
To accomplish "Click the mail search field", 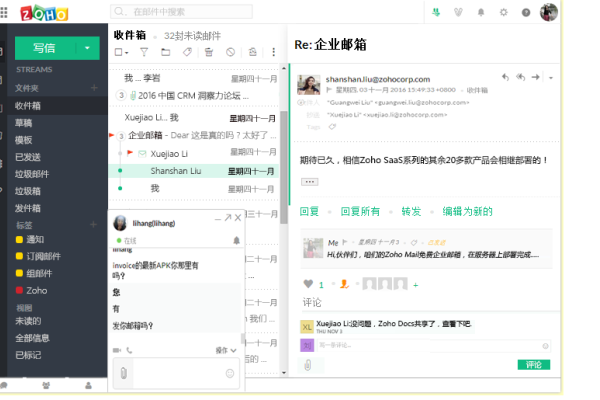I will pyautogui.click(x=181, y=11).
